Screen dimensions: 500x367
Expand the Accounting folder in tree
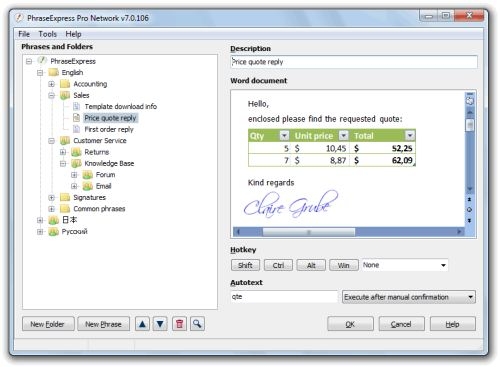(51, 84)
